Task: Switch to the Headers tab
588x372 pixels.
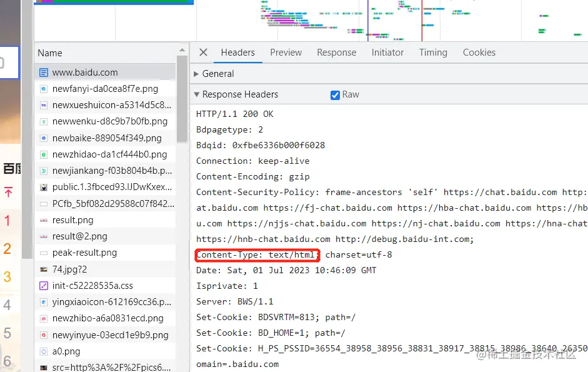Action: tap(237, 53)
